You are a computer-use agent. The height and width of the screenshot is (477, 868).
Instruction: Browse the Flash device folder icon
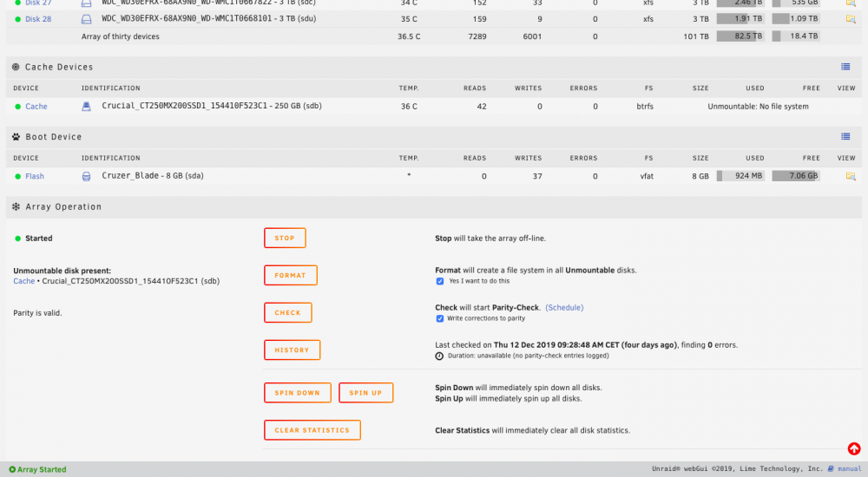(851, 176)
